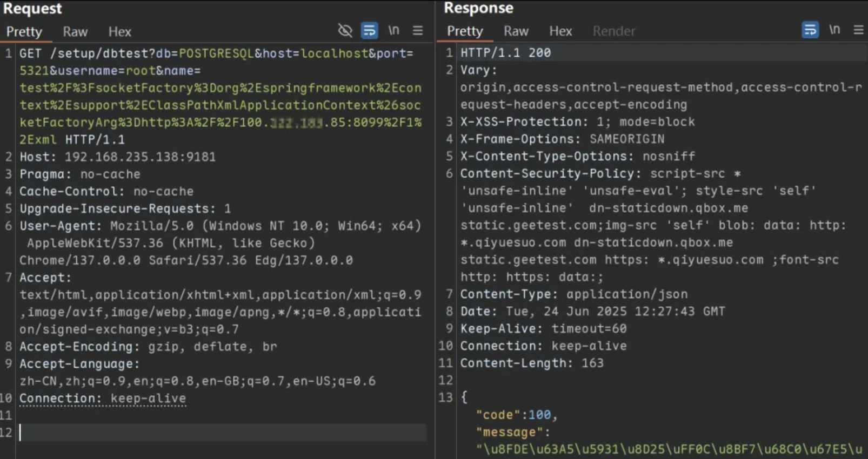Select the Response Pretty tab
Screen dimensions: 868x459
point(465,31)
